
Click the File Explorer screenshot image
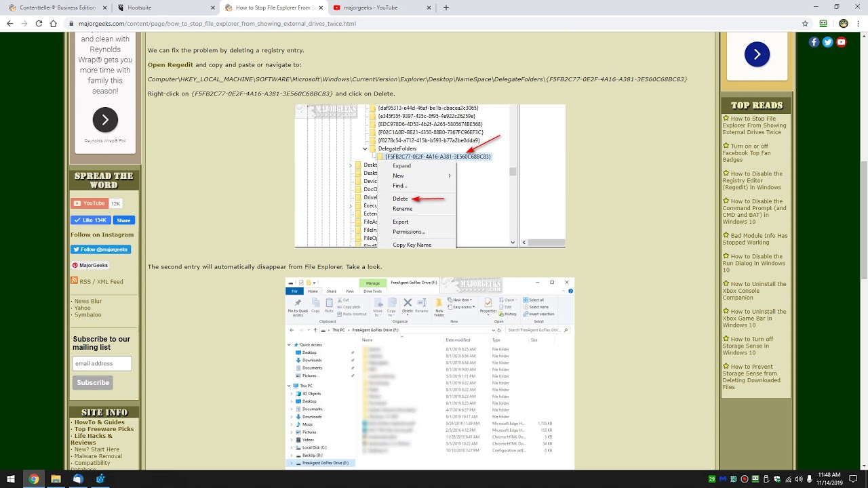[x=430, y=373]
